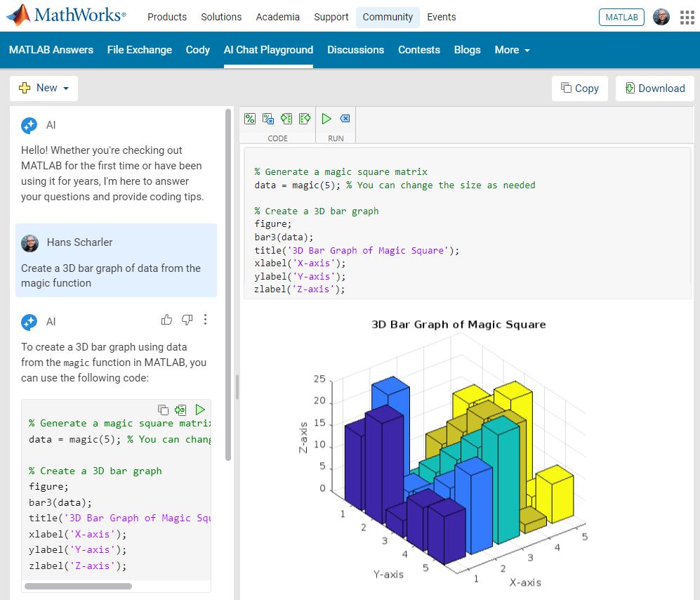This screenshot has height=600, width=700.
Task: Give the AI response a thumbs down
Action: [x=187, y=320]
